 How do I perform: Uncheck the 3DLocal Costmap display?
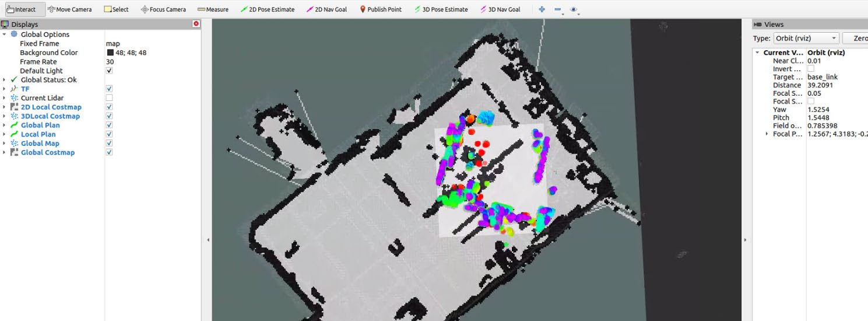109,116
